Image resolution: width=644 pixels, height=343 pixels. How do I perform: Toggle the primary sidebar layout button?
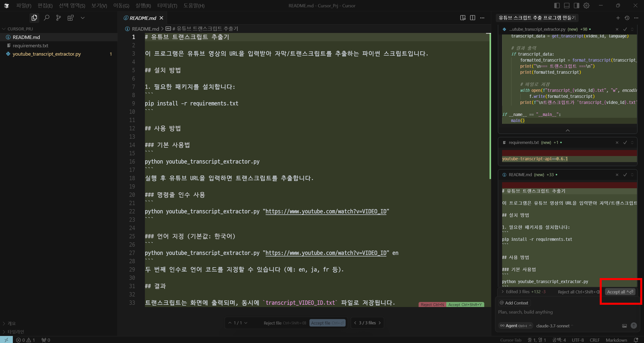tap(557, 6)
